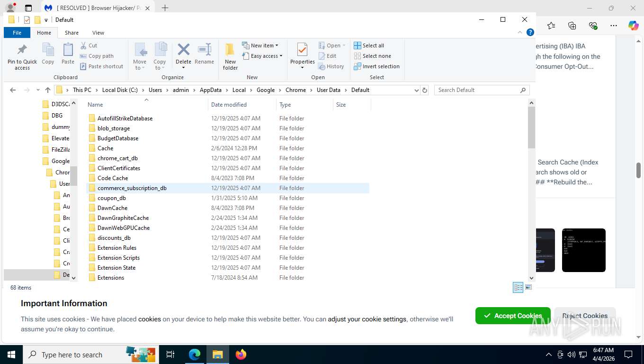The image size is (644, 364).
Task: Open the File menu
Action: click(x=17, y=33)
